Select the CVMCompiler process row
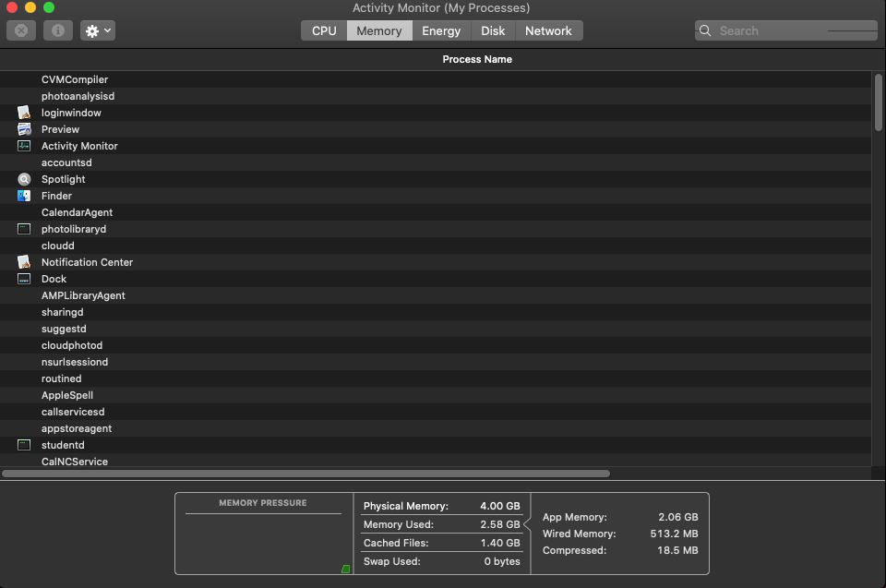Screen dimensions: 886x588 (435, 79)
